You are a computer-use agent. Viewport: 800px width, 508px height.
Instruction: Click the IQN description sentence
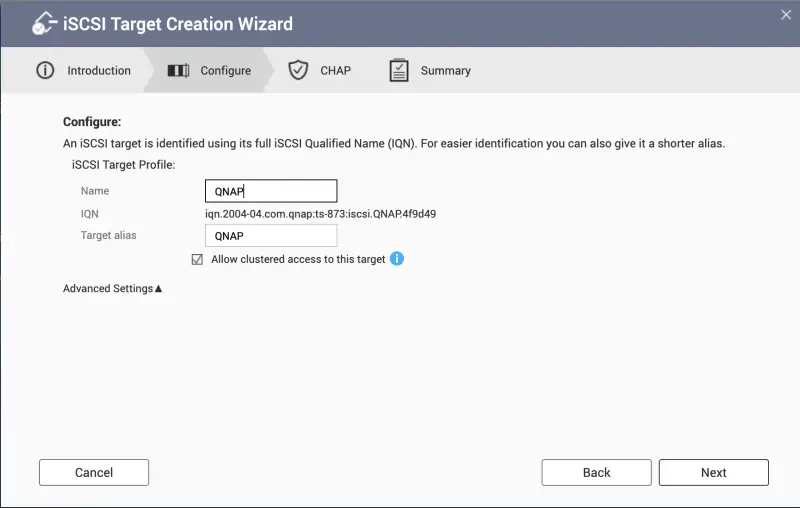point(394,143)
